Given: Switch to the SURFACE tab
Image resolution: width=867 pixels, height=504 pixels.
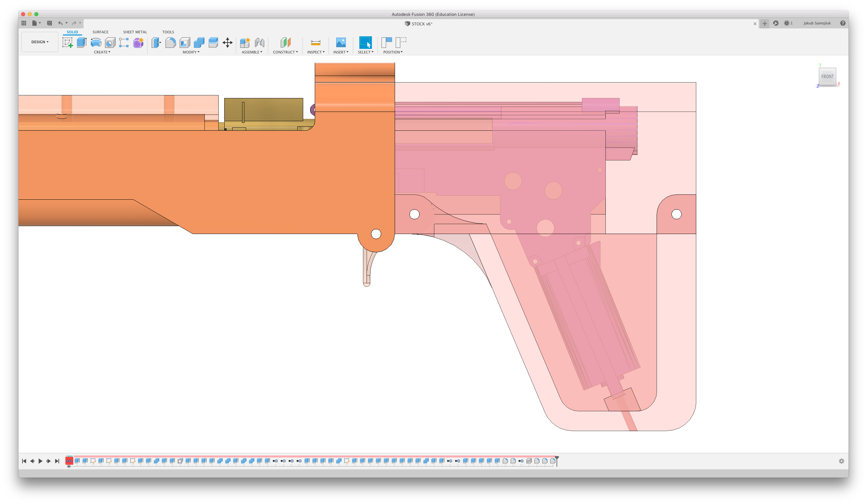Looking at the screenshot, I should pos(100,32).
